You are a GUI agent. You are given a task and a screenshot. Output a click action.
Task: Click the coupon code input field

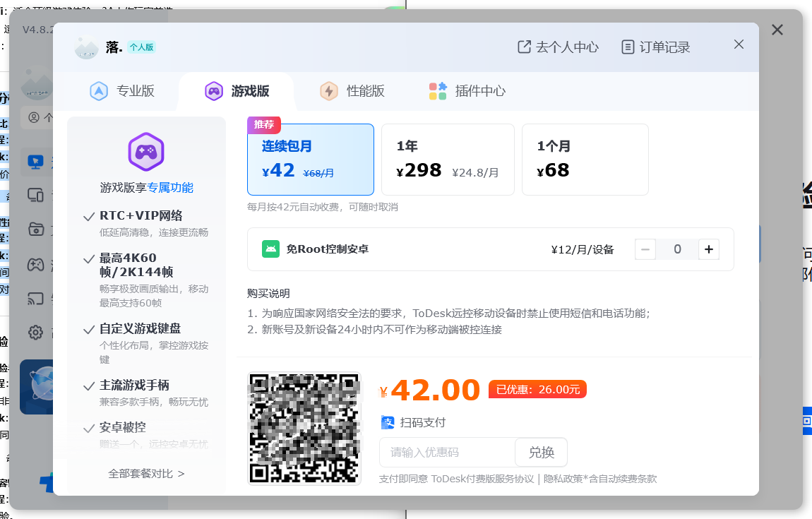pyautogui.click(x=448, y=452)
